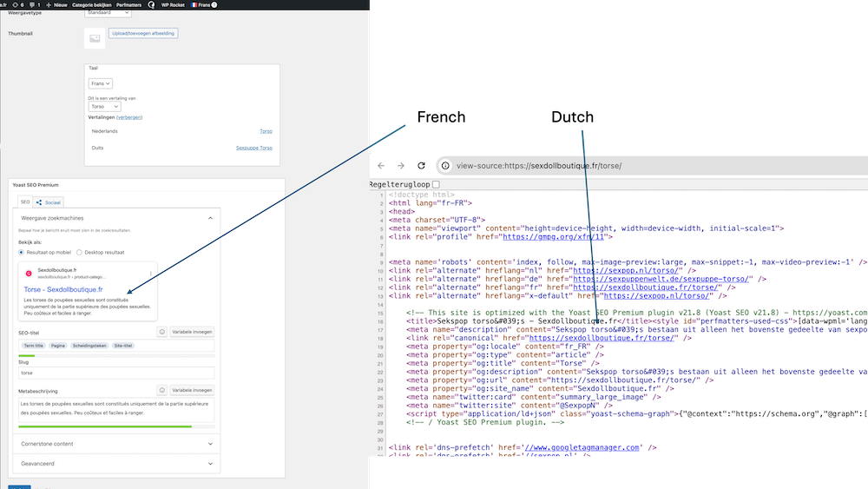Open the Torso translation-of dropdown
Image resolution: width=868 pixels, height=489 pixels.
pyautogui.click(x=105, y=106)
